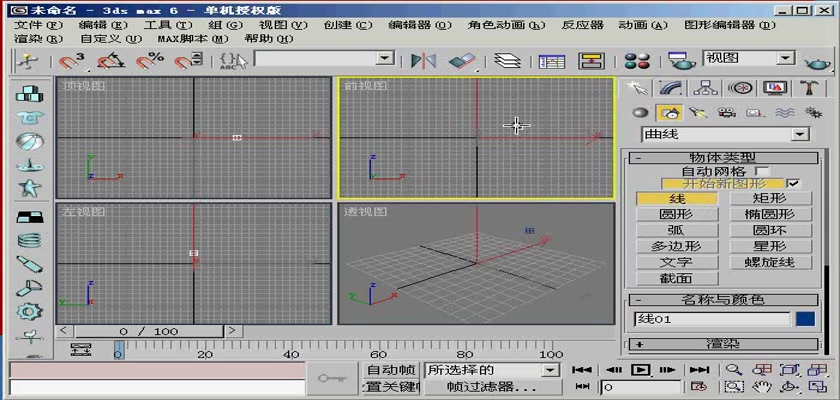Viewport: 840px width, 400px height.
Task: Click the 星形 star shape button
Action: tap(770, 246)
